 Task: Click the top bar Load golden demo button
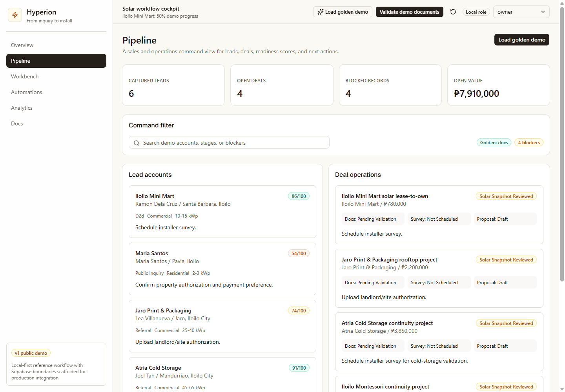coord(343,12)
